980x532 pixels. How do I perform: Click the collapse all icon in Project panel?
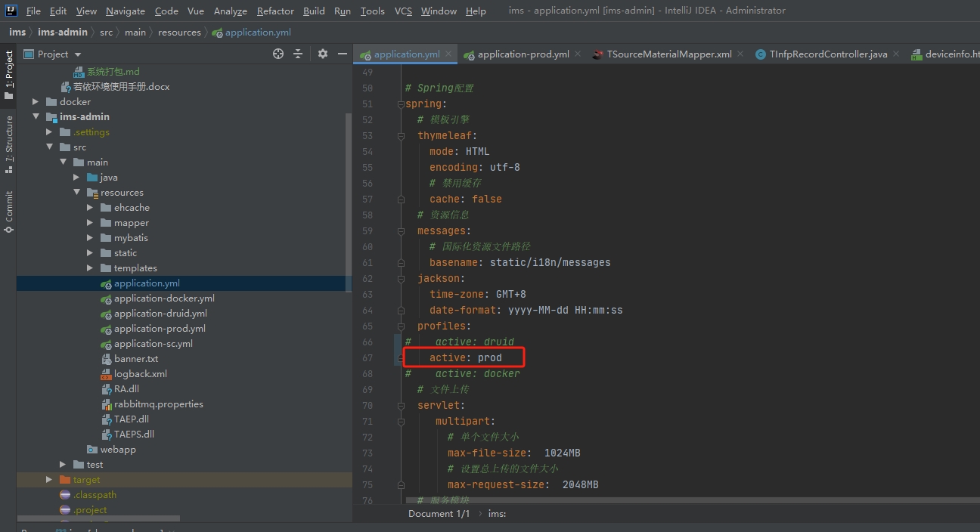(x=298, y=54)
